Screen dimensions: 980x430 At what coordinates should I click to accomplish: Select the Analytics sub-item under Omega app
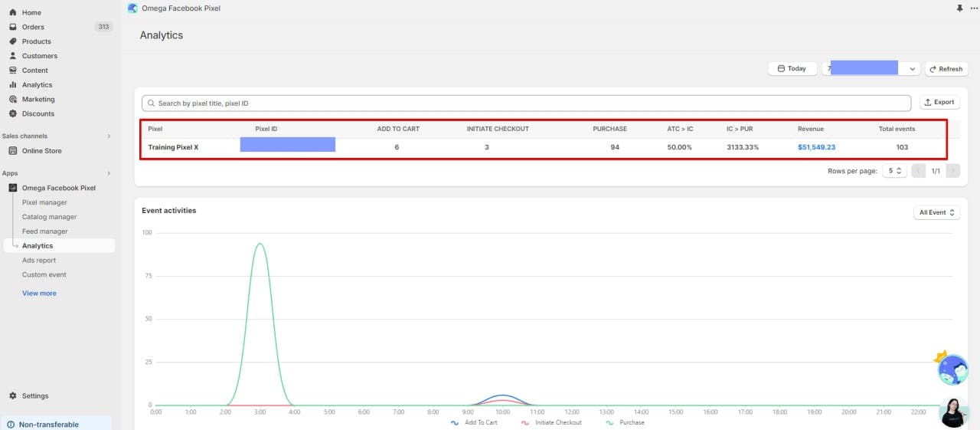58,246
